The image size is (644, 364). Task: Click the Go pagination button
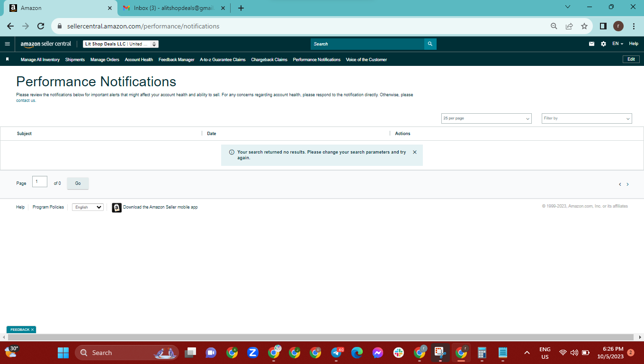78,183
